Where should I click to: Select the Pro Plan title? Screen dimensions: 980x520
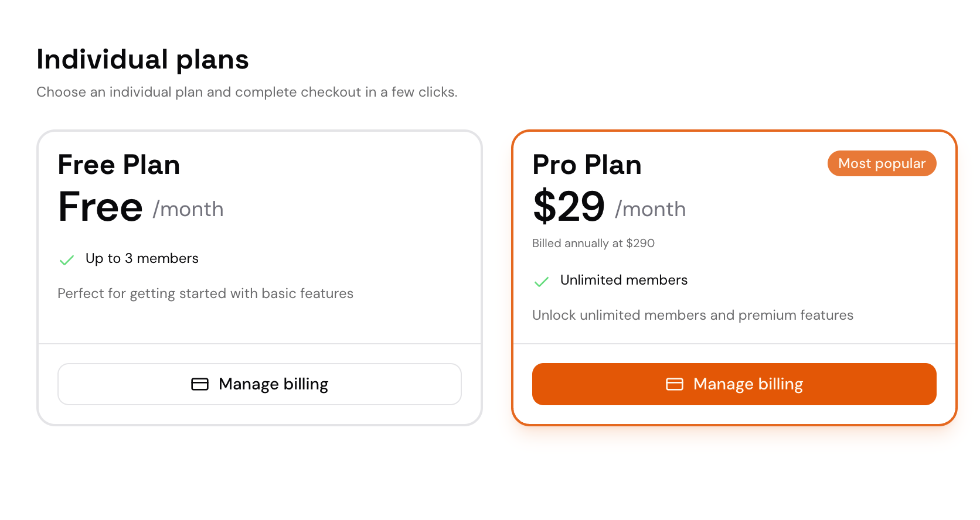click(587, 165)
